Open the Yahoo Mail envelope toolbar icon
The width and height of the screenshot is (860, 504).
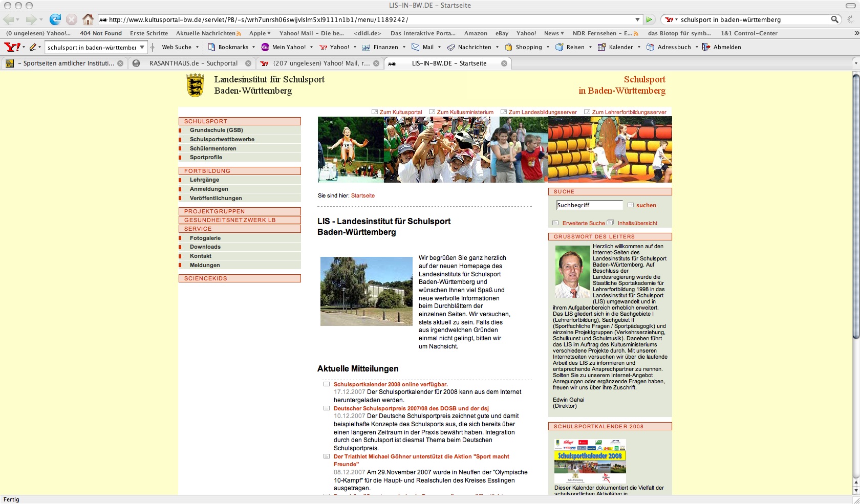coord(416,47)
